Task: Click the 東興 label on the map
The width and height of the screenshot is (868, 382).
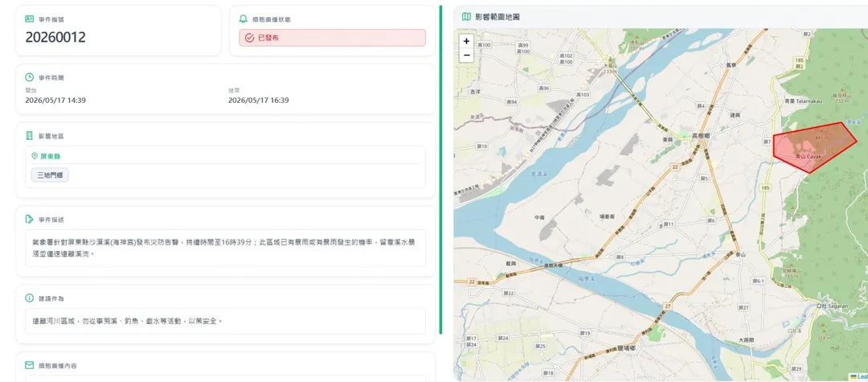Action: (667, 141)
